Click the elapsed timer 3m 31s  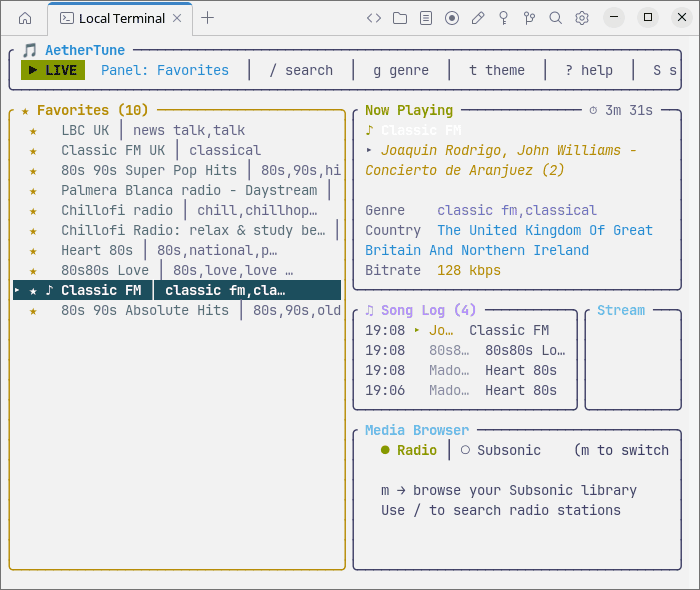pyautogui.click(x=629, y=110)
